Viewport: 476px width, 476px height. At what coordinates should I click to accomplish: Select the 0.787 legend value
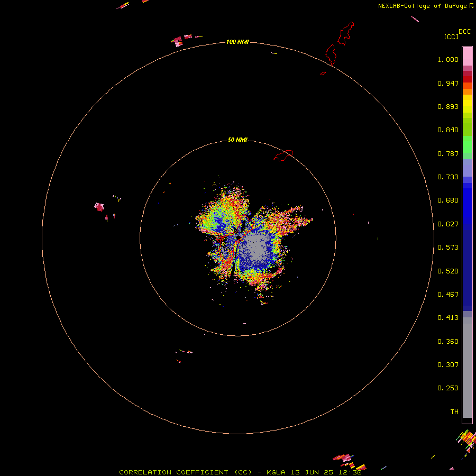pyautogui.click(x=448, y=153)
